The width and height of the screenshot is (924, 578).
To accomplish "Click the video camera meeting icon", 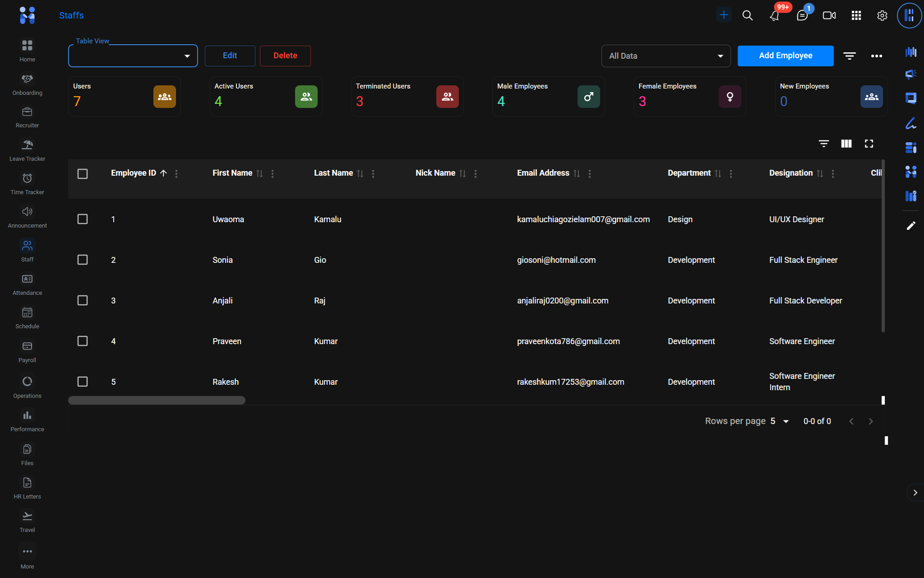I will 829,16.
